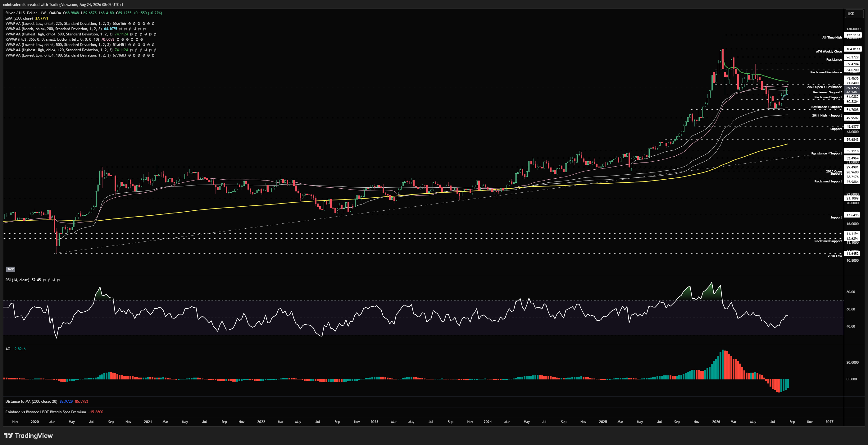Click the 96.3729 price label

point(852,57)
